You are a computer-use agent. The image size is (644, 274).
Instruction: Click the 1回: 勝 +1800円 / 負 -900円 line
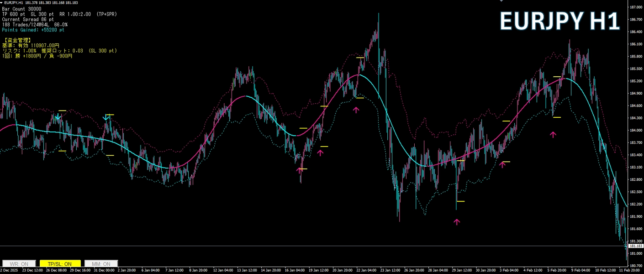click(x=37, y=56)
